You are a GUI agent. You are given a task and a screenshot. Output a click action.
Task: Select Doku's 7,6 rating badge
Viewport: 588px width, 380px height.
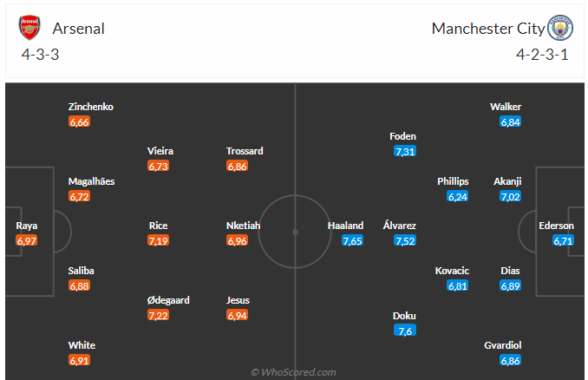pyautogui.click(x=405, y=331)
